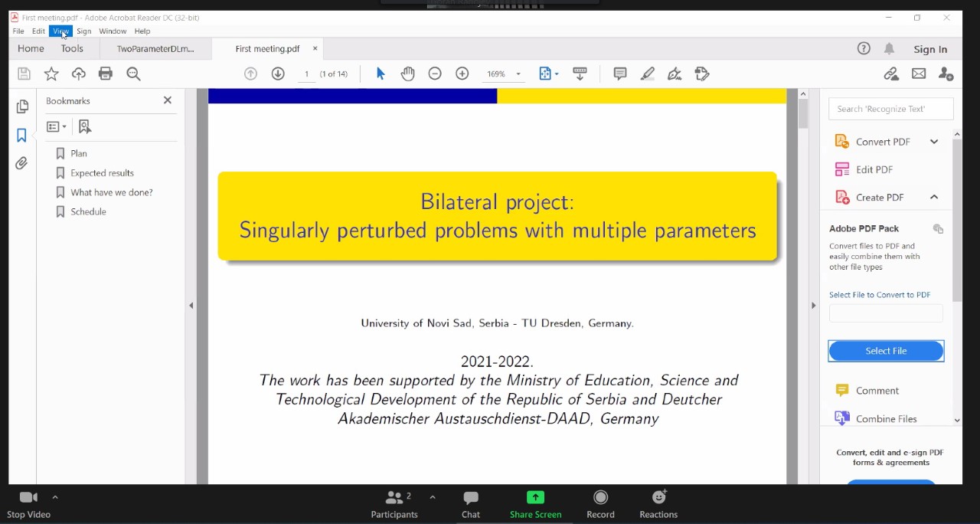Click the Zoom out minus icon

(435, 74)
